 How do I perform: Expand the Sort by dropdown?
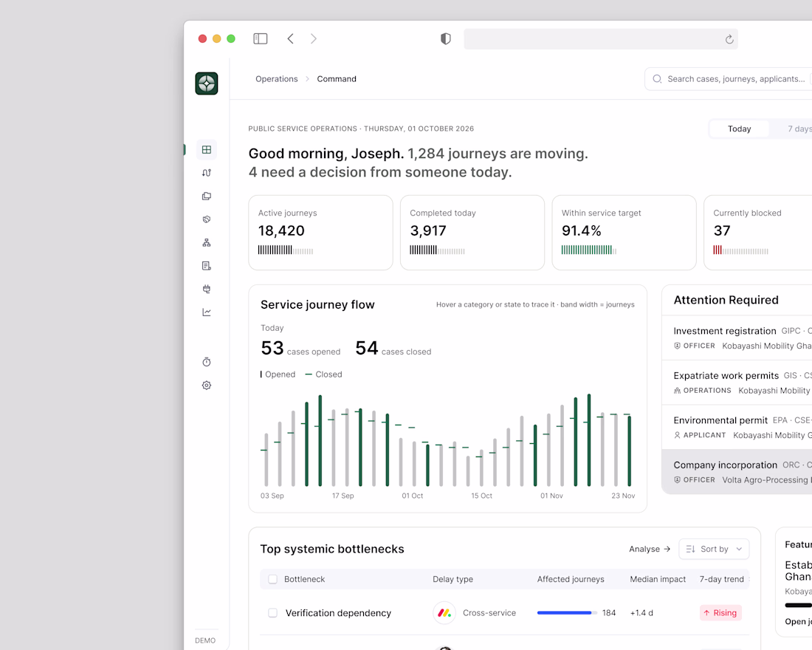pyautogui.click(x=714, y=549)
